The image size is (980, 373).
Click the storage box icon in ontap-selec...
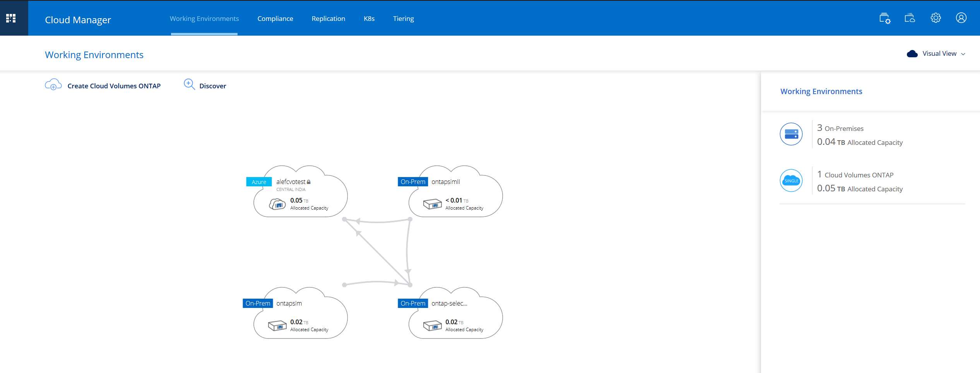tap(432, 325)
